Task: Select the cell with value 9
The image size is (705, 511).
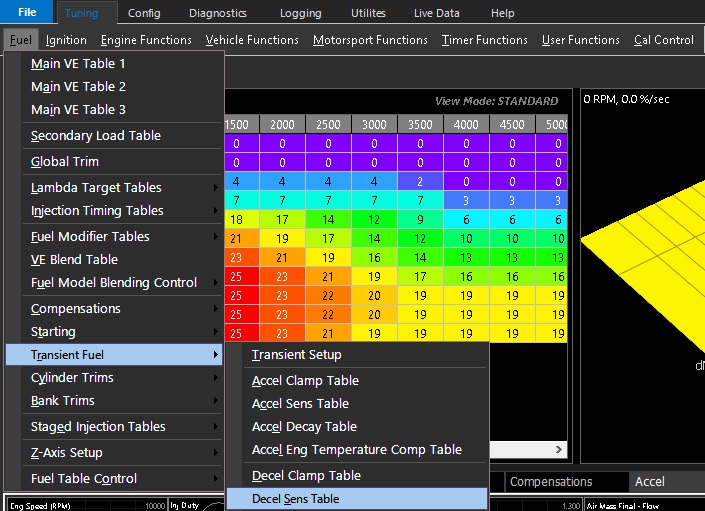Action: (x=420, y=219)
